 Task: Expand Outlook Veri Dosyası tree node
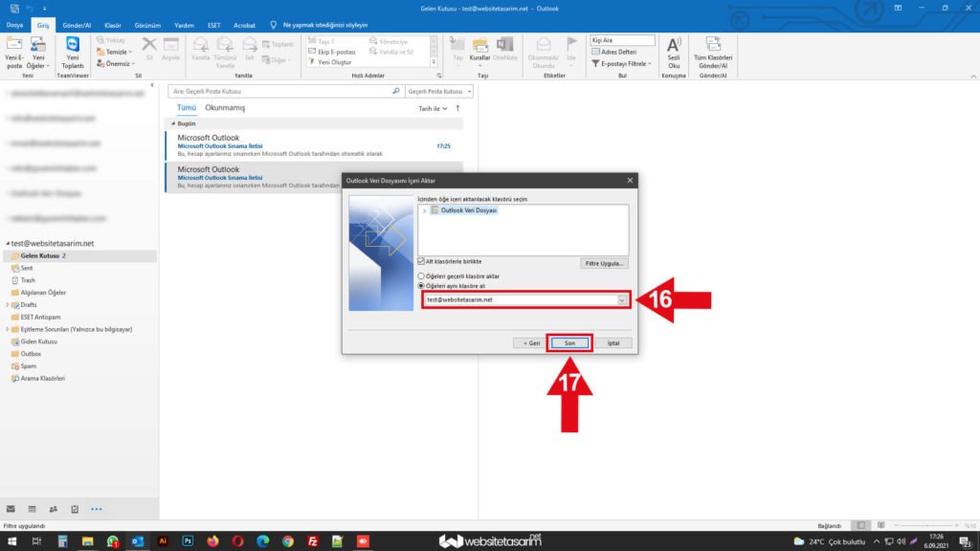click(x=424, y=209)
